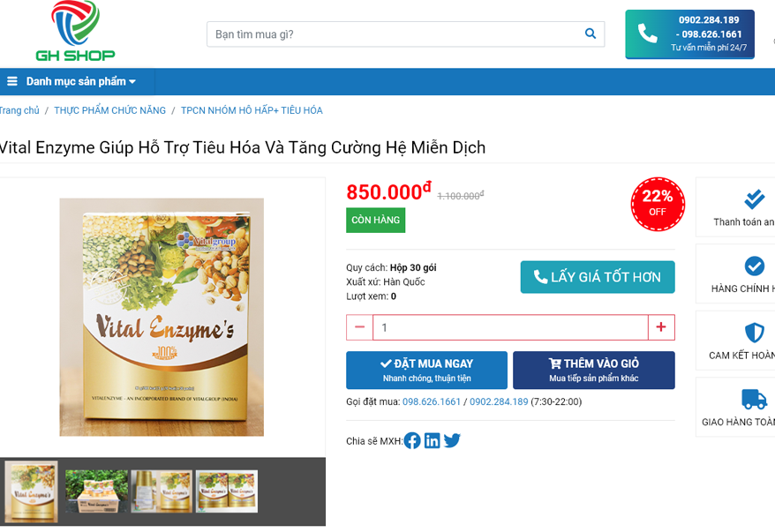Share product on Twitter

point(452,440)
